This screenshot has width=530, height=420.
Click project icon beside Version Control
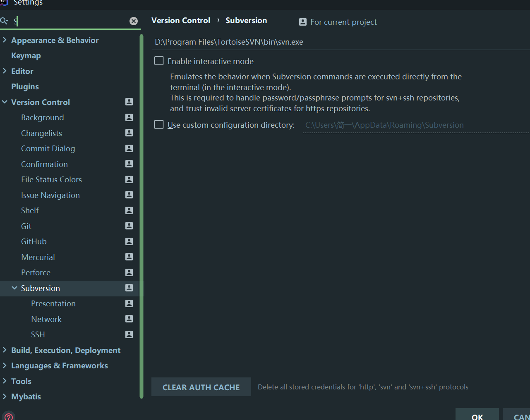coord(129,102)
